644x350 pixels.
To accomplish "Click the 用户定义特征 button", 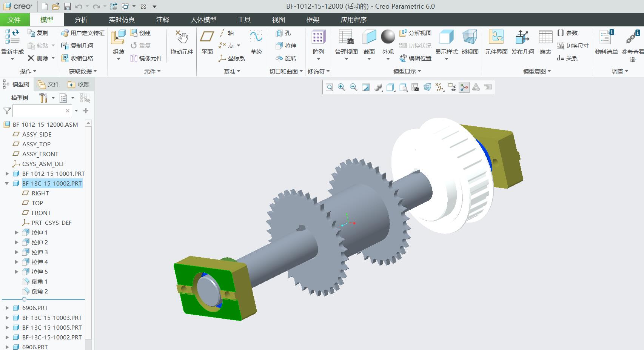I will point(83,33).
